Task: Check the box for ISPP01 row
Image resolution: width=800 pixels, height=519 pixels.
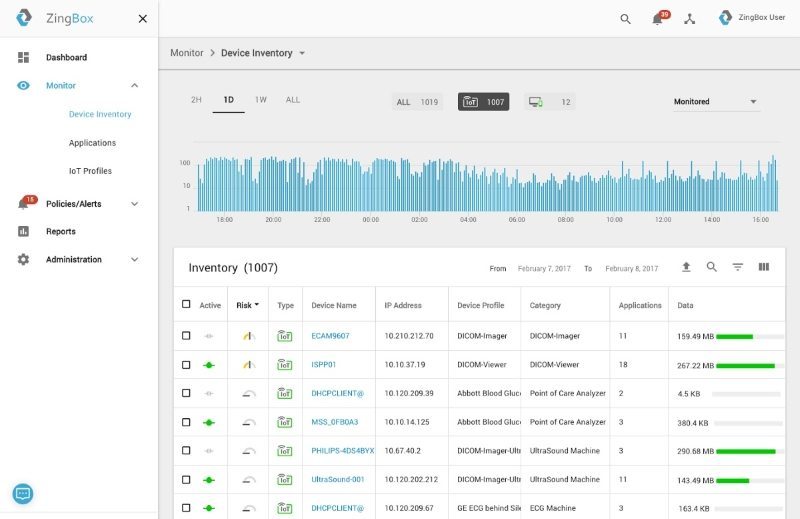Action: pyautogui.click(x=186, y=365)
